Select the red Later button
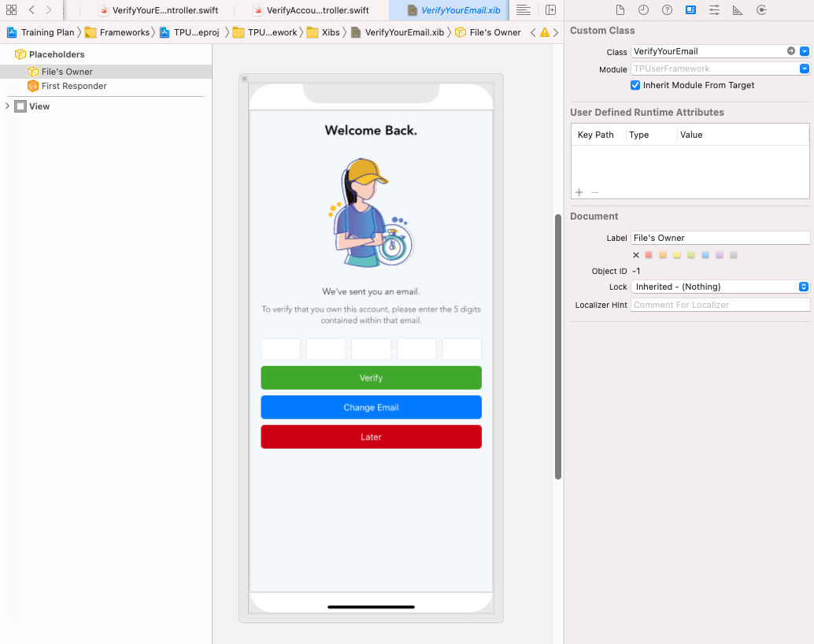 tap(371, 437)
